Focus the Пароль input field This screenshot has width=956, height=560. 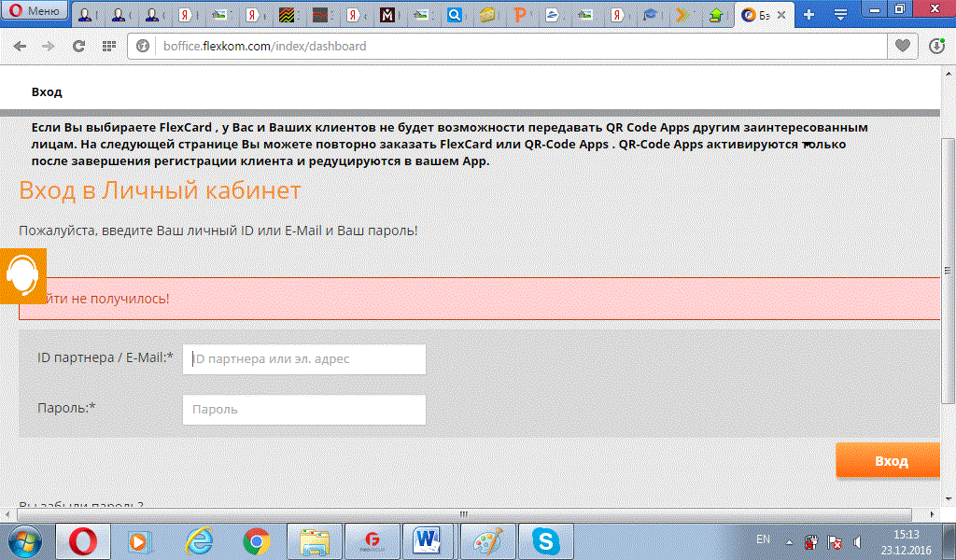303,410
